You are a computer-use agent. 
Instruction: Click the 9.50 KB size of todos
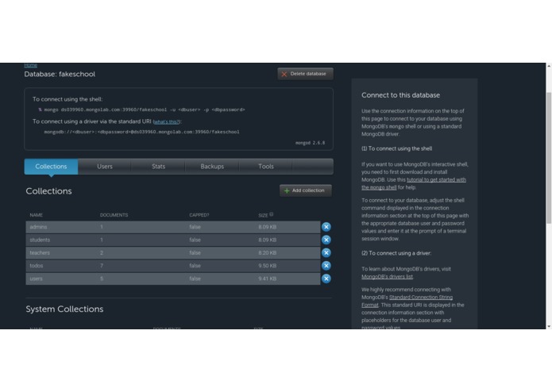click(267, 266)
